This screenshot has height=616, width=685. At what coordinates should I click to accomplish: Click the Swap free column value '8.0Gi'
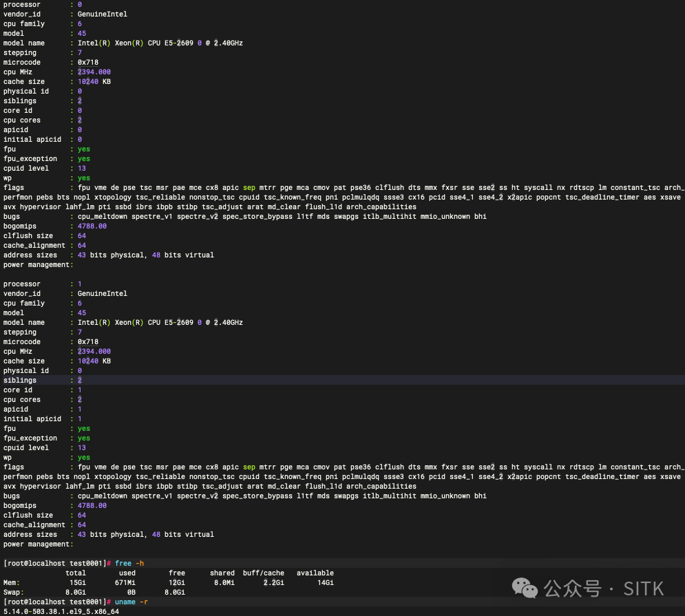click(x=175, y=592)
